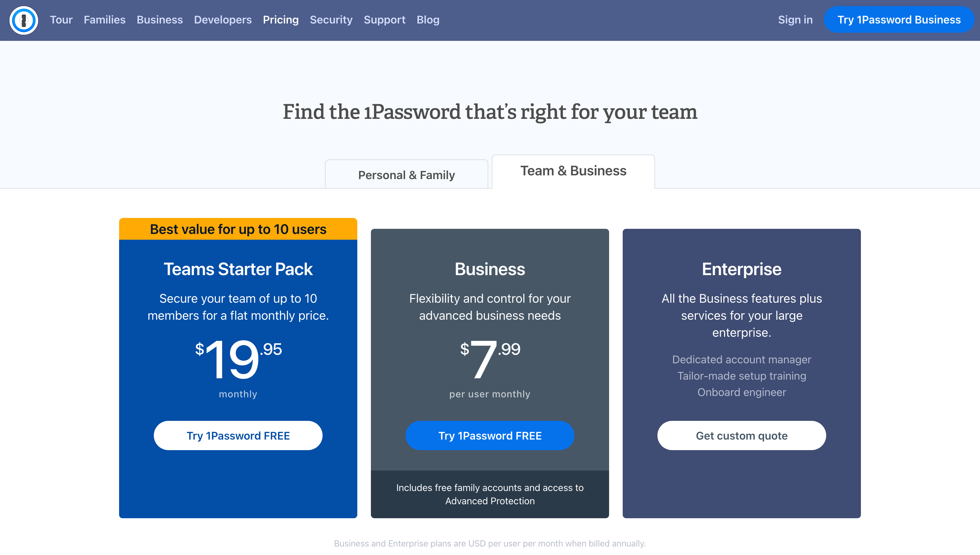Screen dimensions: 980x555
Task: Click Sign in
Action: (795, 20)
